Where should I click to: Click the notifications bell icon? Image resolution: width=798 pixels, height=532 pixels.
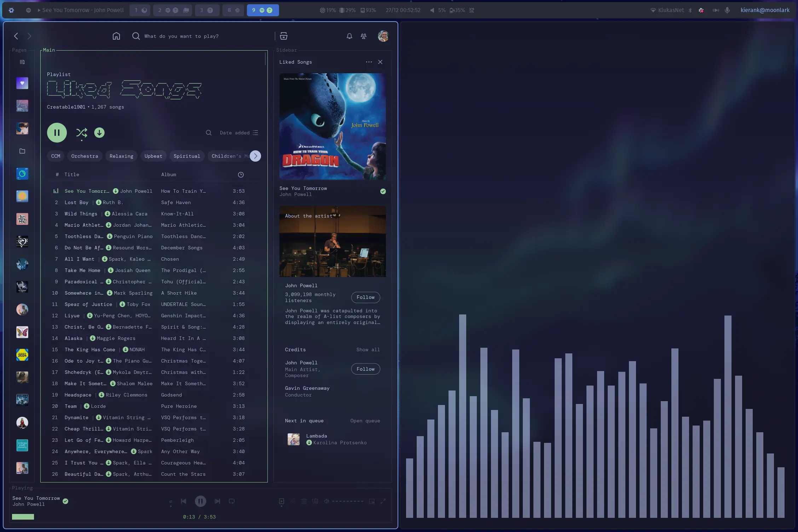(x=349, y=36)
